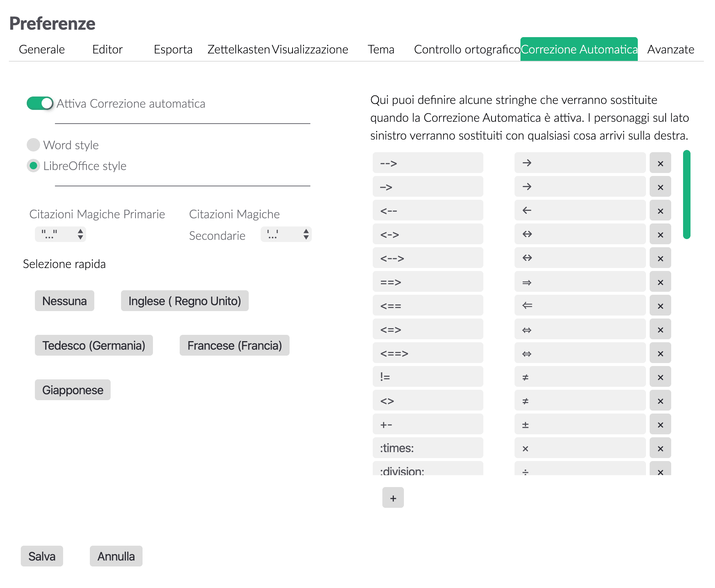Edit the -> source string field
715x588 pixels.
[x=428, y=187]
